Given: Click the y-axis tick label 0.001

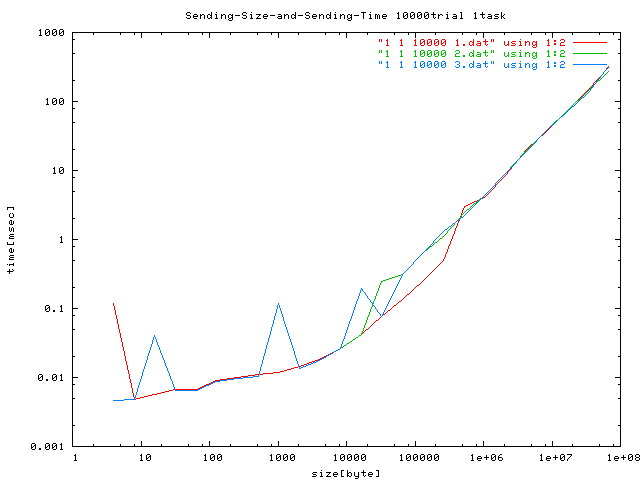Looking at the screenshot, I should (x=49, y=447).
